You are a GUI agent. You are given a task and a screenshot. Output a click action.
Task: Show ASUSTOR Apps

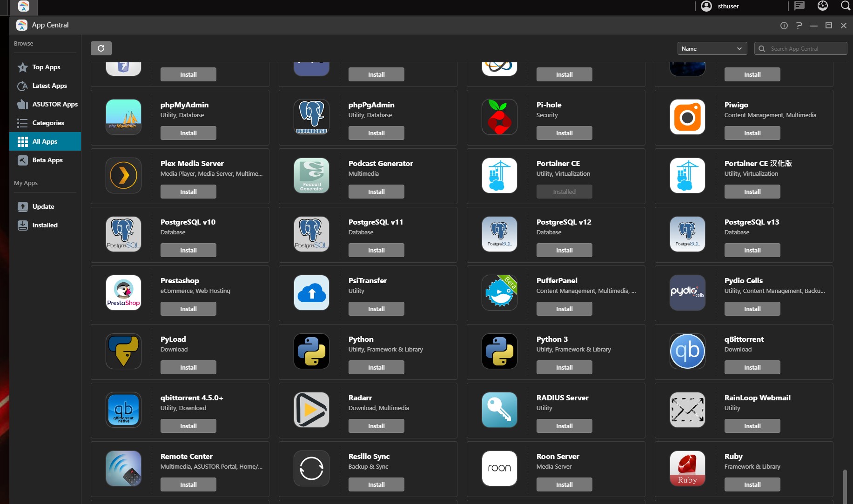(x=45, y=104)
